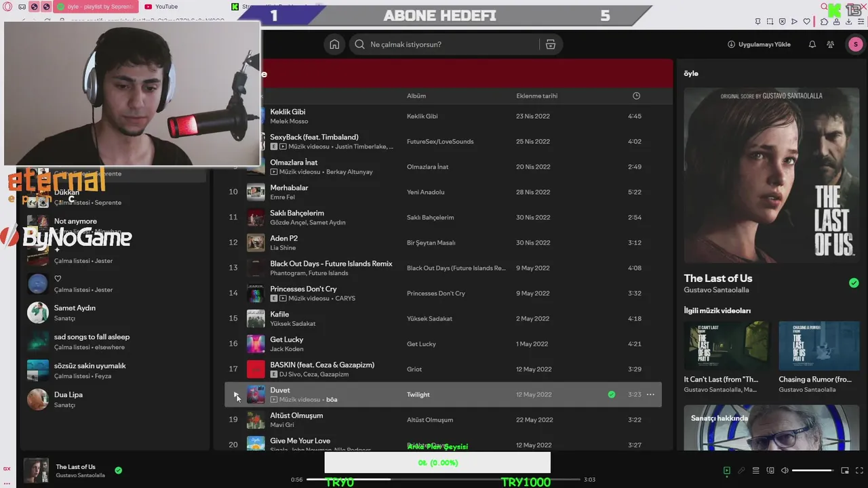Open the browser extensions cube icon

(824, 22)
